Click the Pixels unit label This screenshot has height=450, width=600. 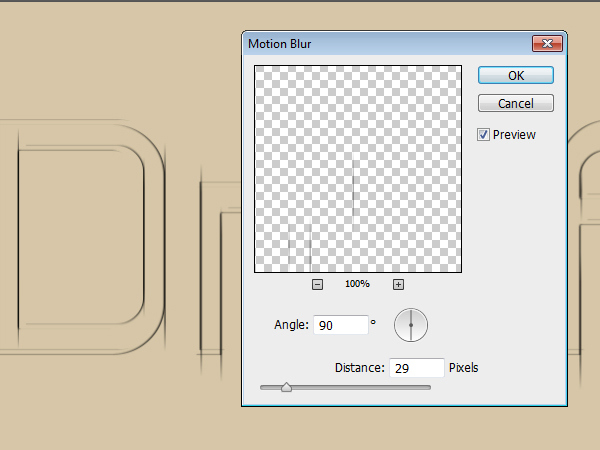(464, 368)
